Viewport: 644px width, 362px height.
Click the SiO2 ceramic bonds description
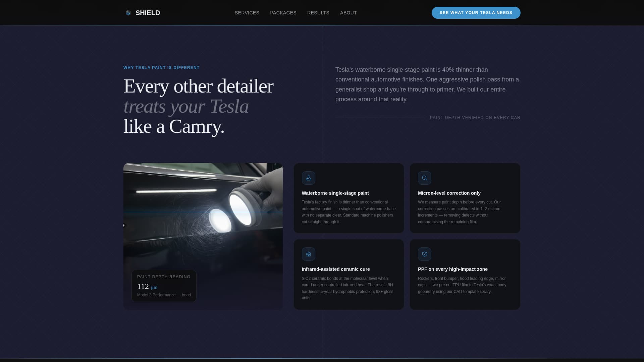pyautogui.click(x=347, y=288)
